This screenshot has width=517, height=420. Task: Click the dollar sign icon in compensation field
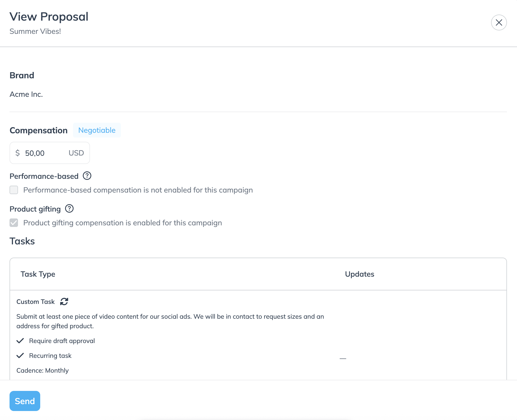point(17,153)
